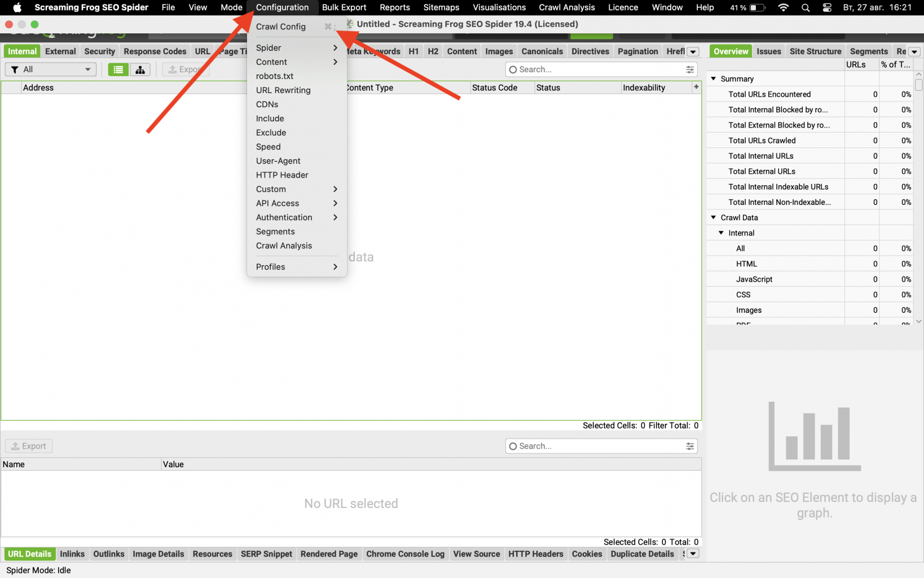Select the JavaScript row in Crawl Data

coord(809,279)
